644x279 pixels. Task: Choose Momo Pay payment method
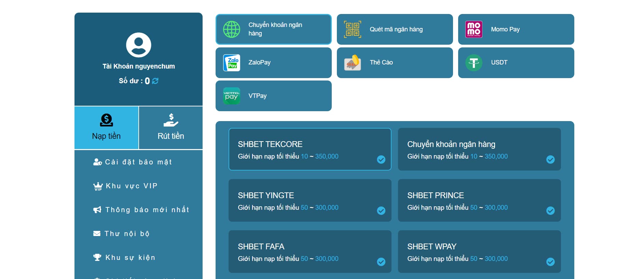516,29
